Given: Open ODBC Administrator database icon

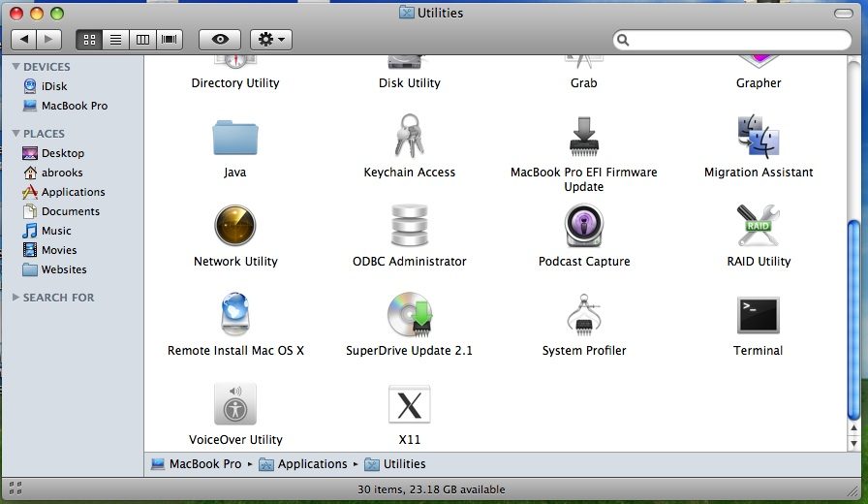Looking at the screenshot, I should pos(410,226).
